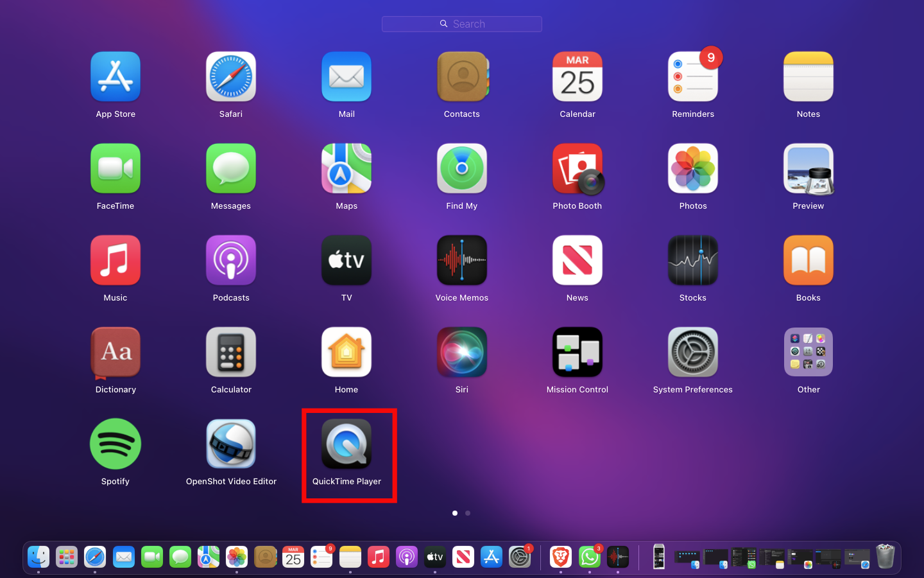The image size is (924, 578).
Task: Open Finder in the Dock
Action: 38,557
